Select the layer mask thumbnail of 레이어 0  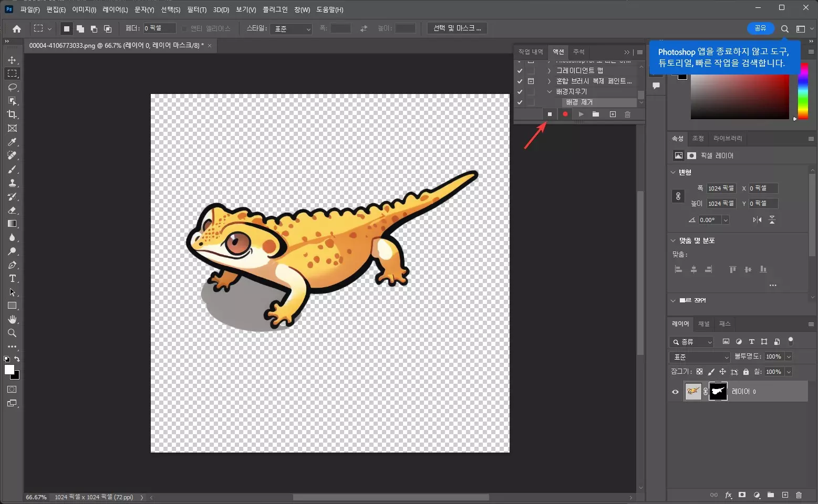(x=718, y=392)
